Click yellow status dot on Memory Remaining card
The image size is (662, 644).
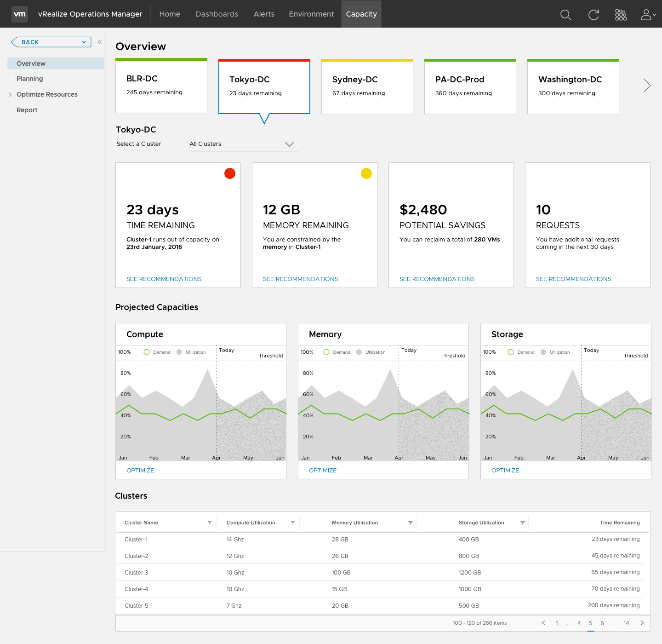coord(366,173)
